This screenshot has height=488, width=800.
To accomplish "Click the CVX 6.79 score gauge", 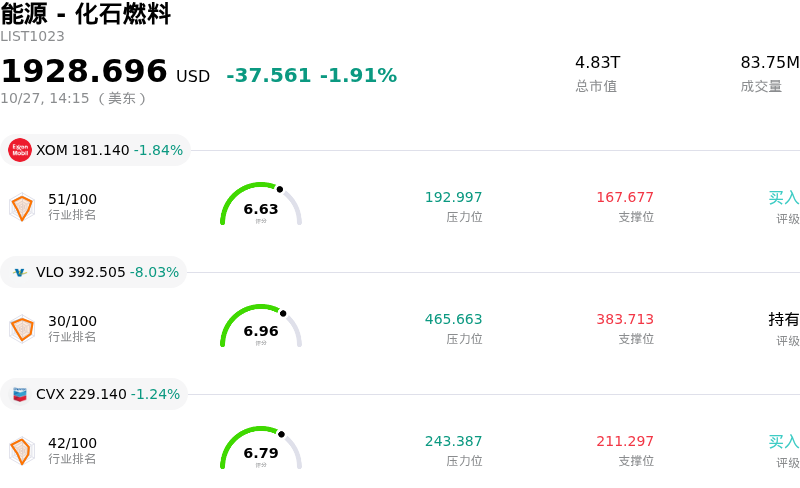I will [x=261, y=448].
